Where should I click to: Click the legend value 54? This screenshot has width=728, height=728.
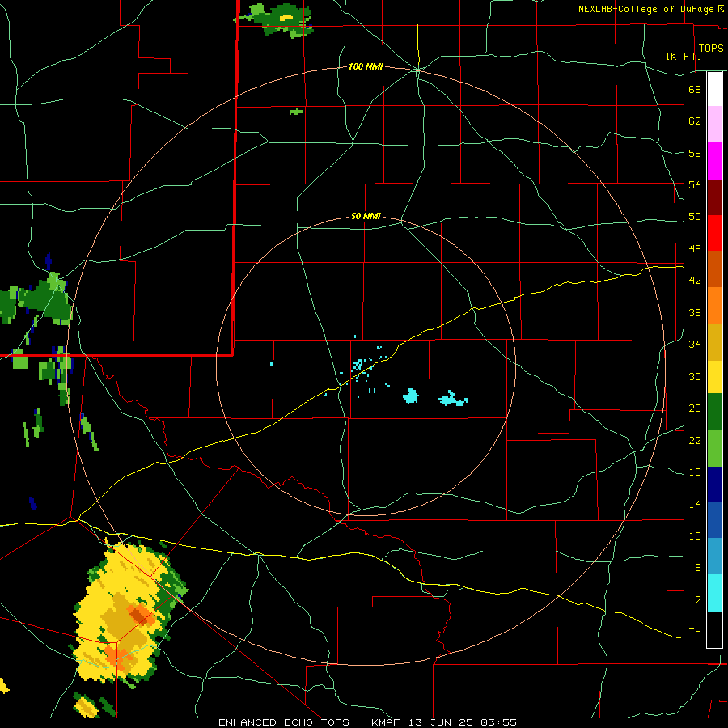click(x=695, y=184)
